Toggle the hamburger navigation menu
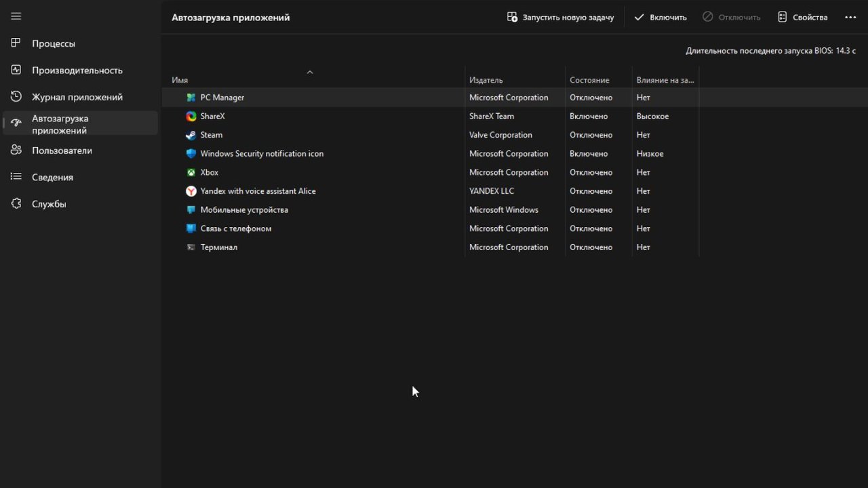Image resolution: width=868 pixels, height=488 pixels. [16, 16]
